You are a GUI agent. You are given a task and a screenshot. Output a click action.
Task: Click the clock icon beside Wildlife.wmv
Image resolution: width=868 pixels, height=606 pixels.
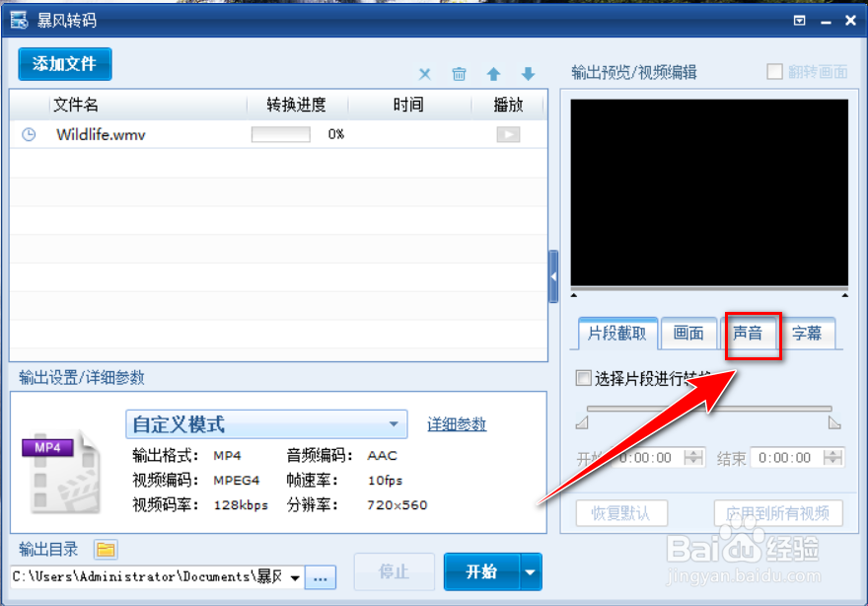[29, 134]
